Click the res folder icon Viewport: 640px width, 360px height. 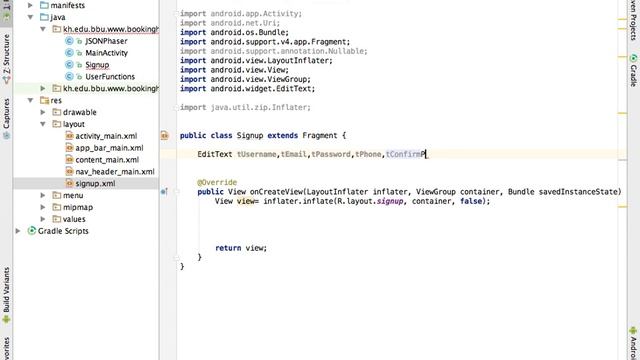coord(44,100)
